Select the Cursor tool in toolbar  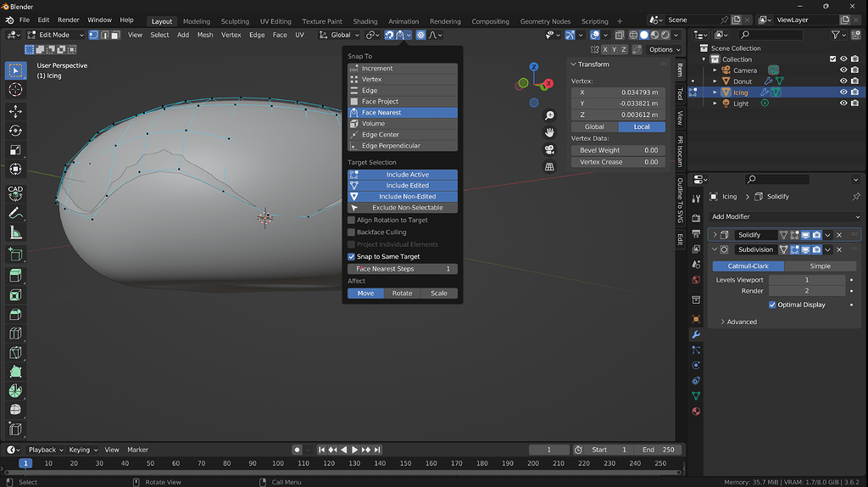click(15, 89)
